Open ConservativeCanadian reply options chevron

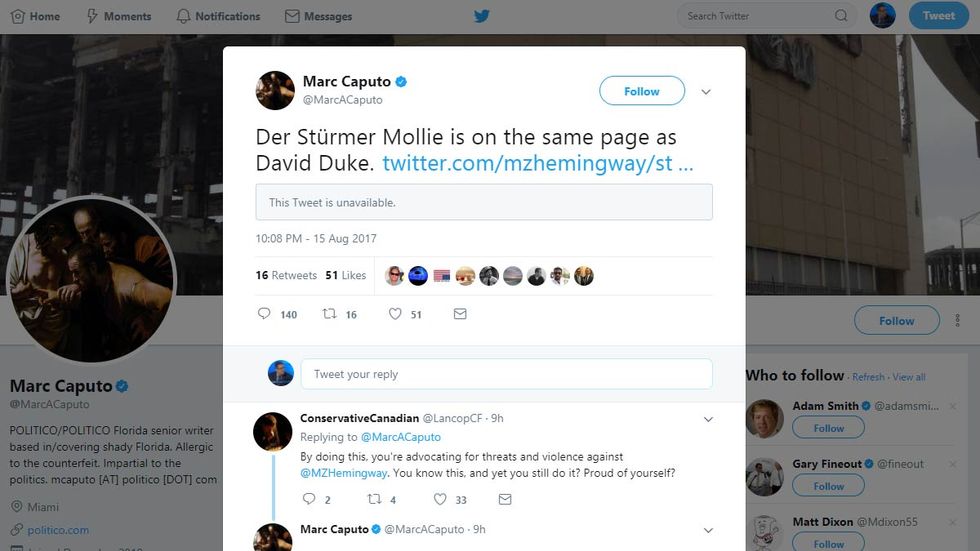[x=708, y=419]
